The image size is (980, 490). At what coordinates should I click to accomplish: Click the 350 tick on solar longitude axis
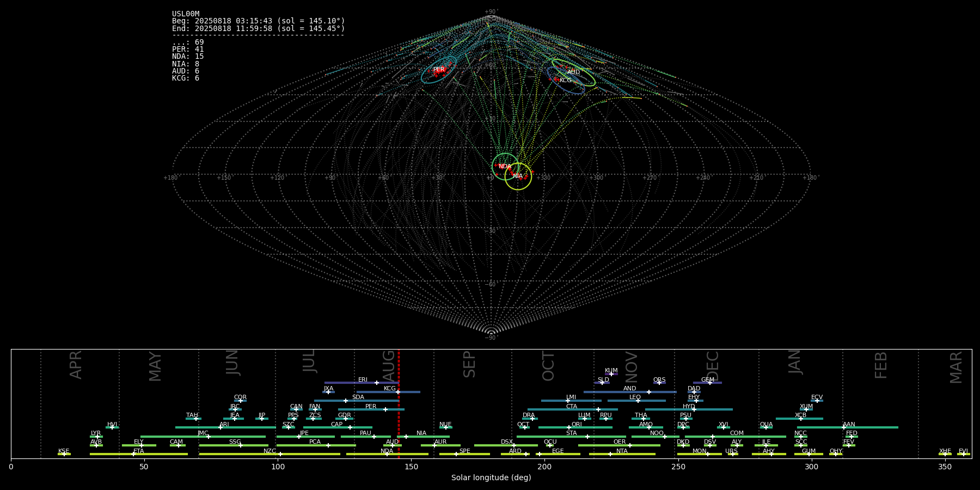pyautogui.click(x=945, y=467)
